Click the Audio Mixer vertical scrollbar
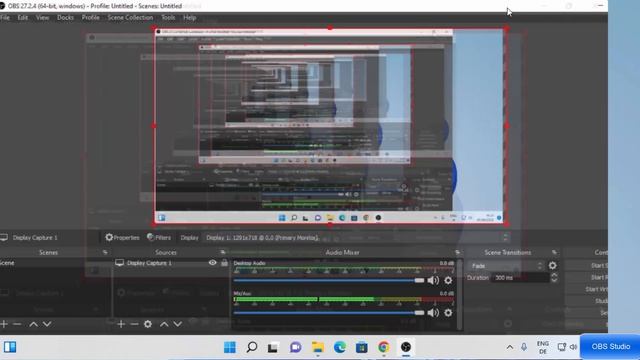This screenshot has height=360, width=640. (x=460, y=294)
